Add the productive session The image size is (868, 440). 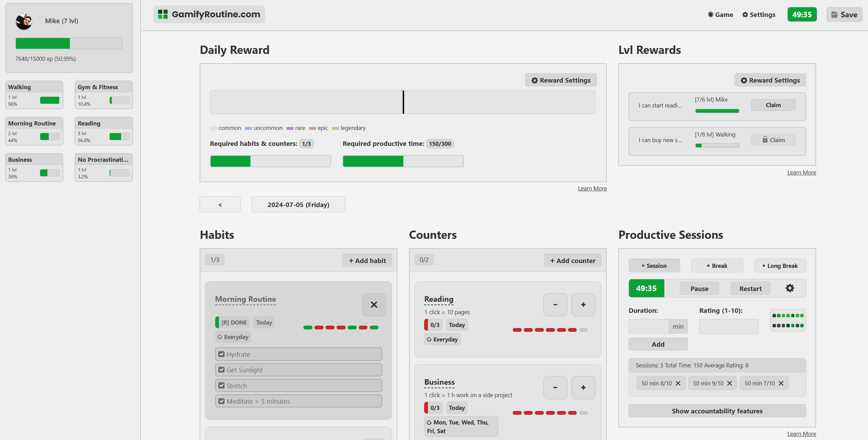(658, 344)
